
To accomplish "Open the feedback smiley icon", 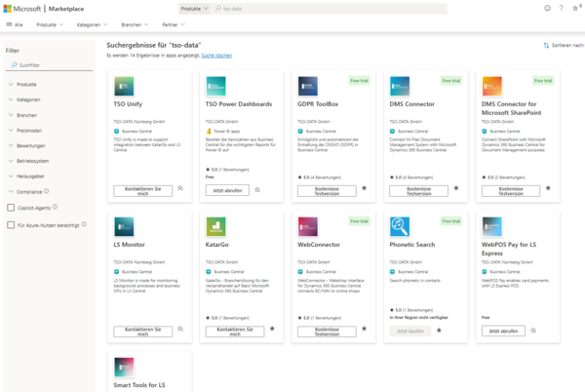I will point(547,8).
